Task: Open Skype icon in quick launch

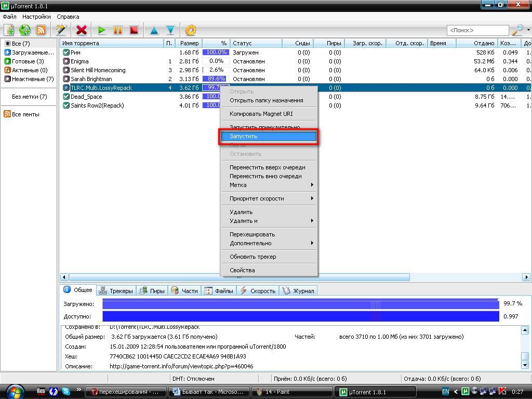Action: point(65,392)
